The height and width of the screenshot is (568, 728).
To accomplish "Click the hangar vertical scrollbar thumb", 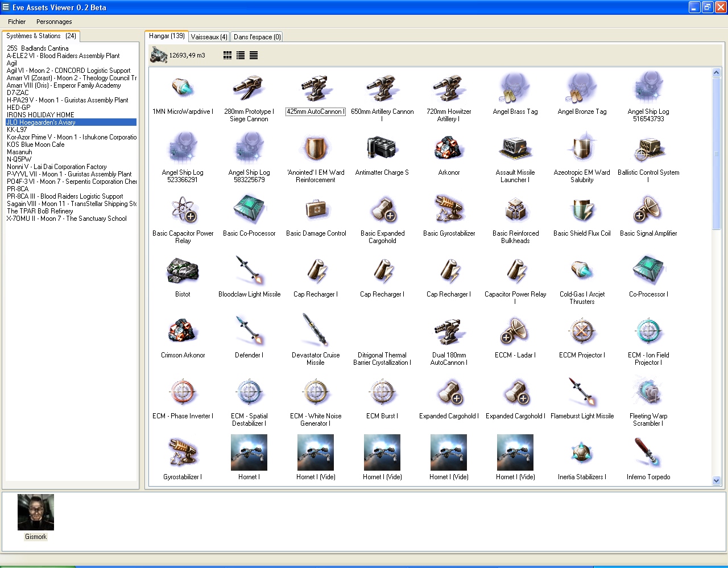I will tap(716, 154).
